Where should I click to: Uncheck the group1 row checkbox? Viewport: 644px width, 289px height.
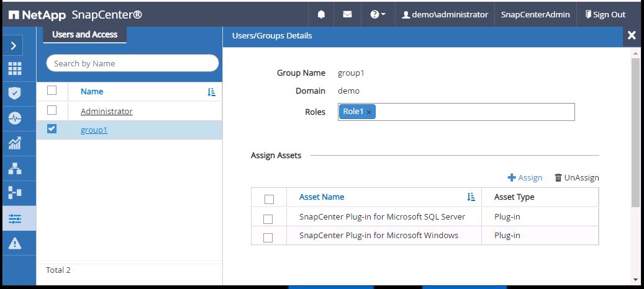click(x=52, y=129)
